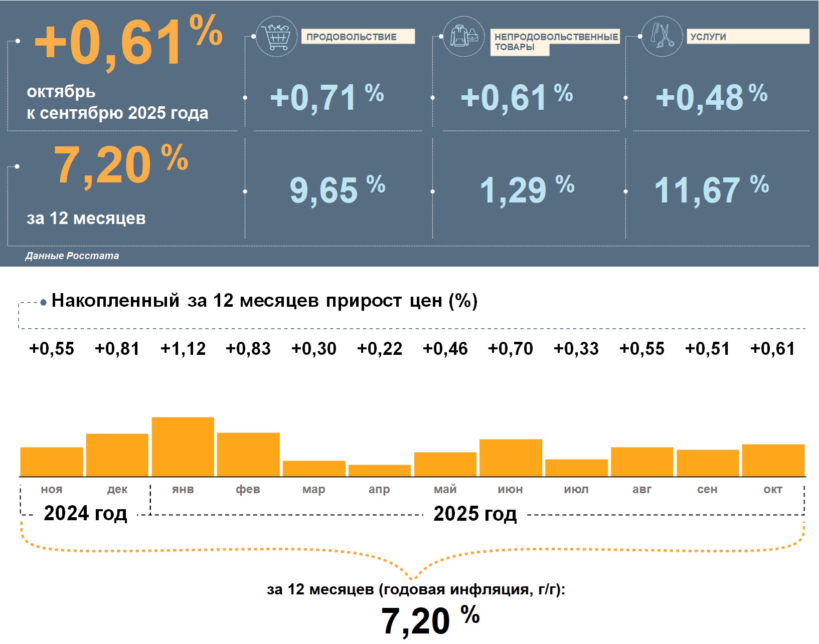819x644 pixels.
Task: Click the comb and scissors services icon
Action: click(662, 36)
